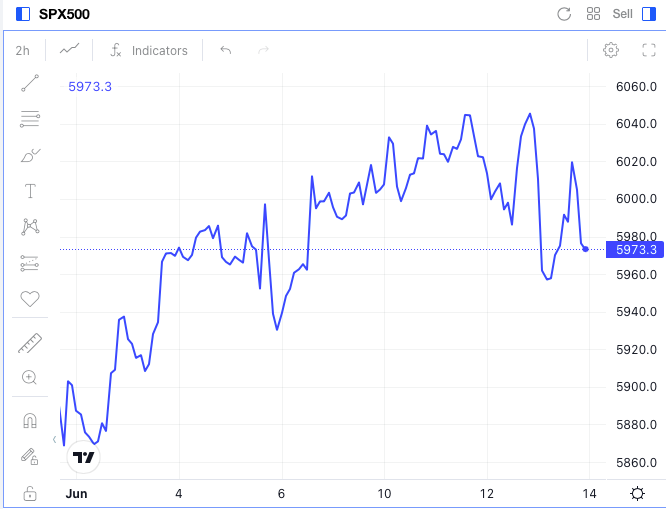Screen dimensions: 666x509
Task: Click the Jun date label on time axis
Action: (76, 494)
